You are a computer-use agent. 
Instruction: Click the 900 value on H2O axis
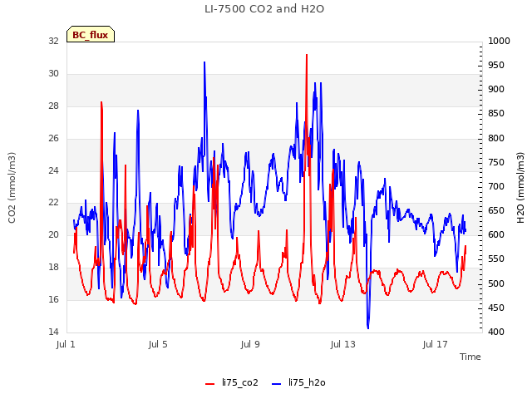coord(496,89)
